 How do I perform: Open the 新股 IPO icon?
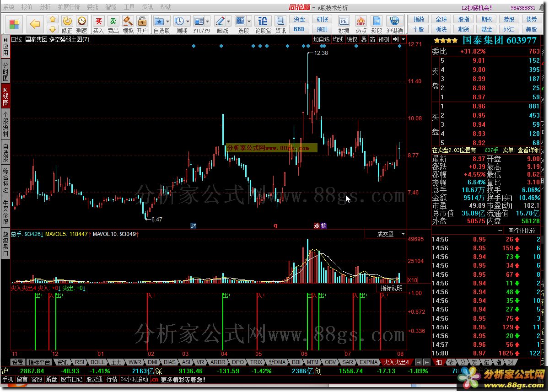click(x=377, y=21)
